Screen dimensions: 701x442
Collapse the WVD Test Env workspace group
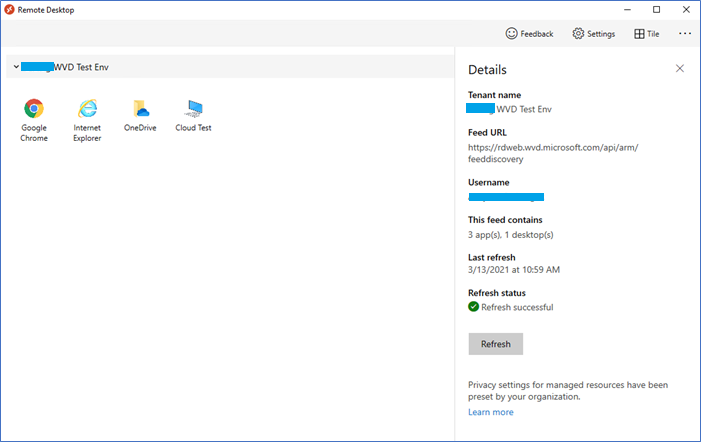click(x=16, y=67)
